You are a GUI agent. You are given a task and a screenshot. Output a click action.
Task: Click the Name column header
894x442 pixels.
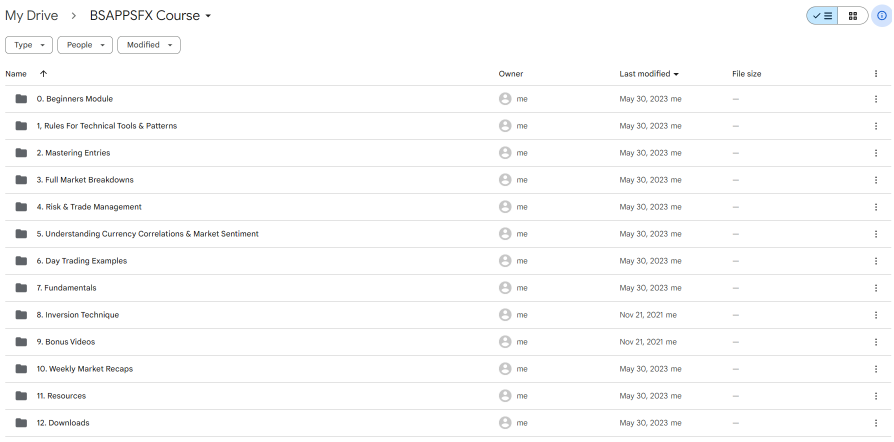(x=16, y=74)
